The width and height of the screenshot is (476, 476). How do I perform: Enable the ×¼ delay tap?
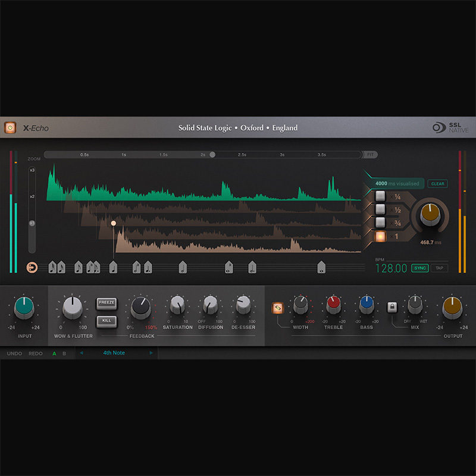pyautogui.click(x=380, y=196)
